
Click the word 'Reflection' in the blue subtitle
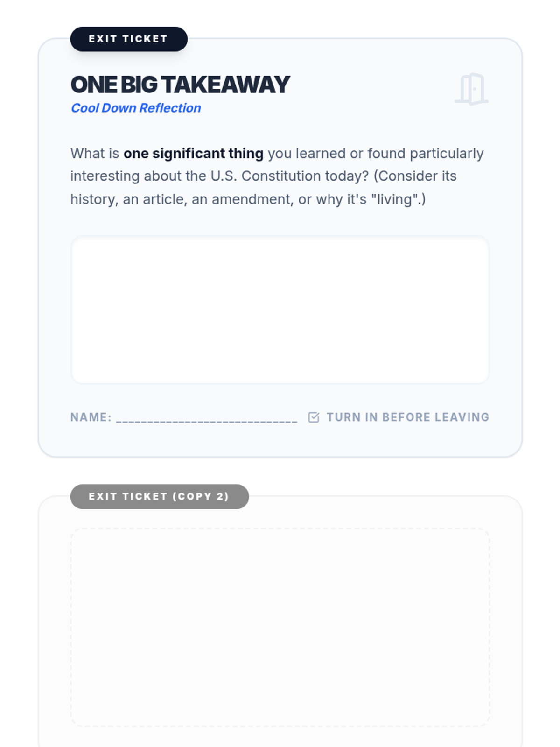[170, 108]
